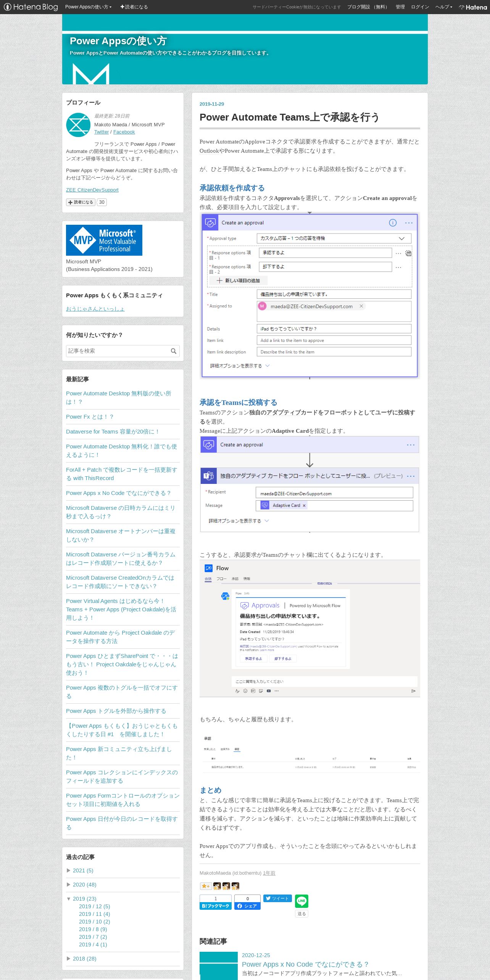Image resolution: width=490 pixels, height=980 pixels.
Task: Click the Hatena star add button
Action: click(205, 886)
